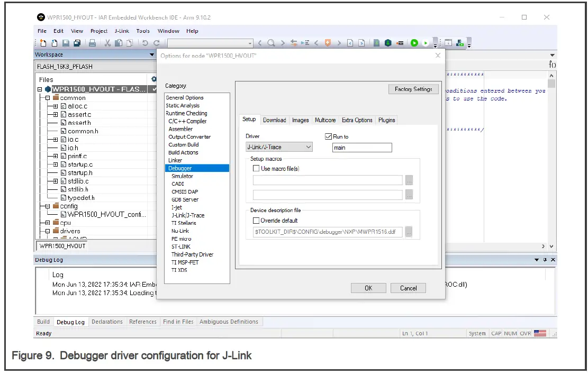Image resolution: width=588 pixels, height=375 pixels.
Task: Uncheck the Run to checkbox
Action: pyautogui.click(x=328, y=136)
